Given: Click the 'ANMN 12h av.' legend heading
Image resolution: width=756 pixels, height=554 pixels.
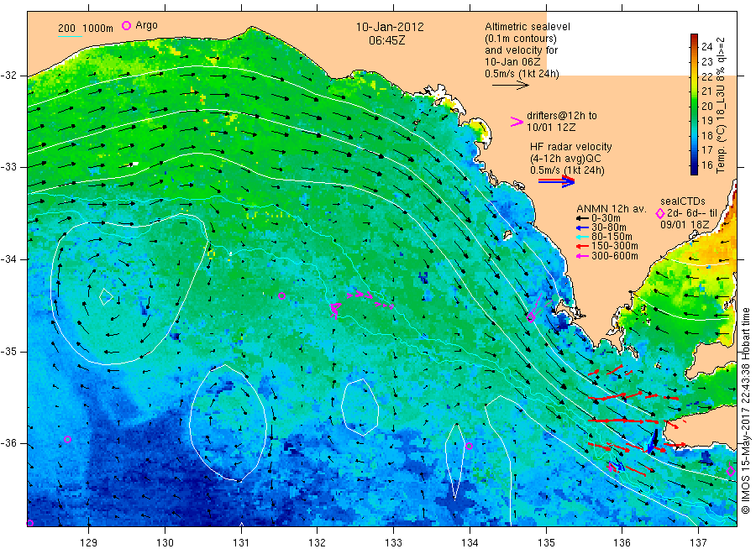Looking at the screenshot, I should (x=612, y=209).
